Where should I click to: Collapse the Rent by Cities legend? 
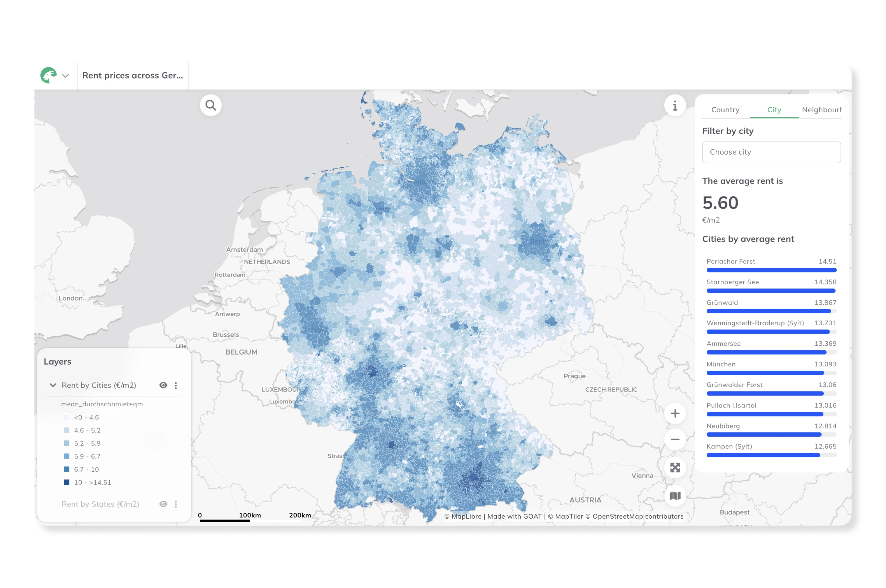(53, 385)
